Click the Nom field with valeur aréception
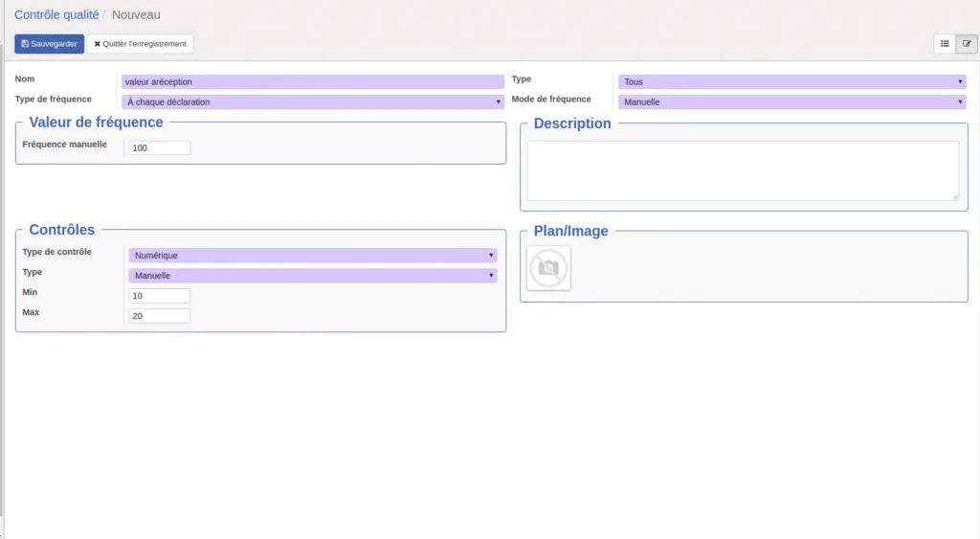The width and height of the screenshot is (980, 539). (313, 82)
